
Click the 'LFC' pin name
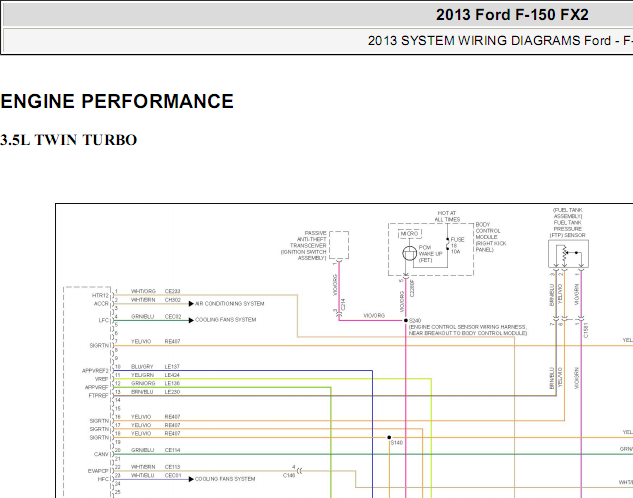click(x=104, y=320)
